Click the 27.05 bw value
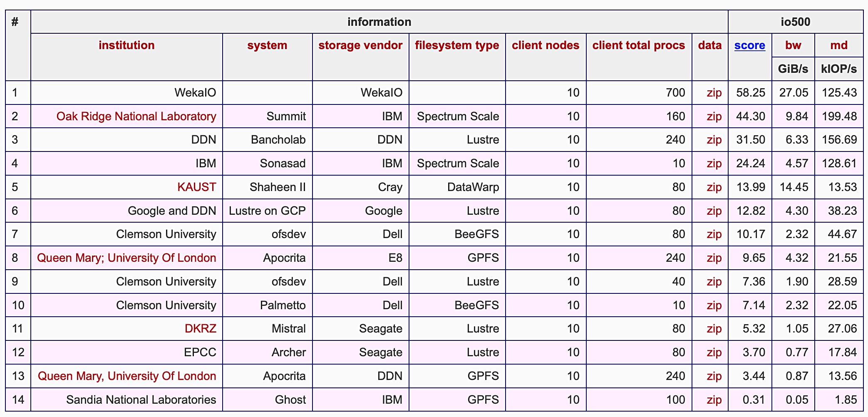The image size is (868, 417). pyautogui.click(x=793, y=92)
